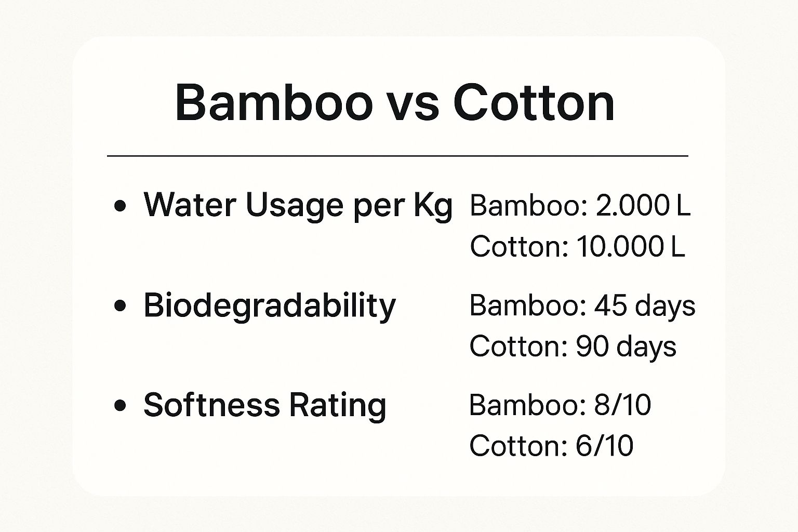Viewport: 798px width, 532px height.
Task: Click the Bamboo vs Cotton title
Action: 395,102
